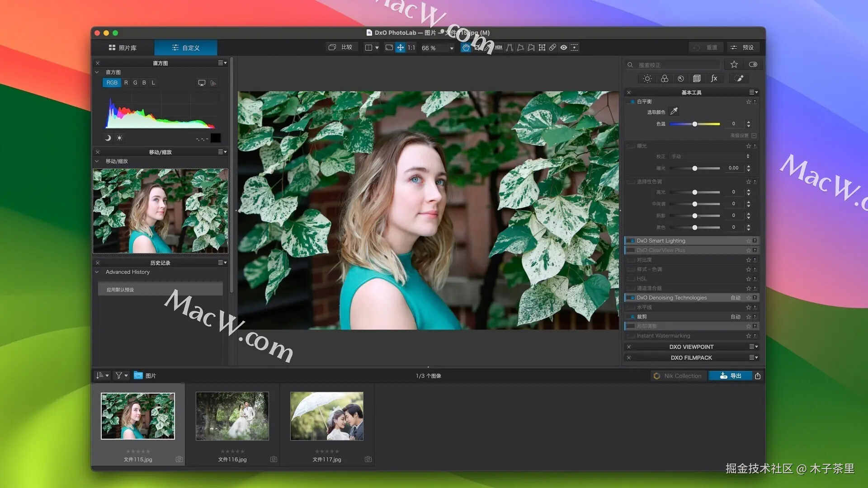Screen dimensions: 868x488
Task: Click the red-eye (eye) tool icon
Action: tap(564, 47)
